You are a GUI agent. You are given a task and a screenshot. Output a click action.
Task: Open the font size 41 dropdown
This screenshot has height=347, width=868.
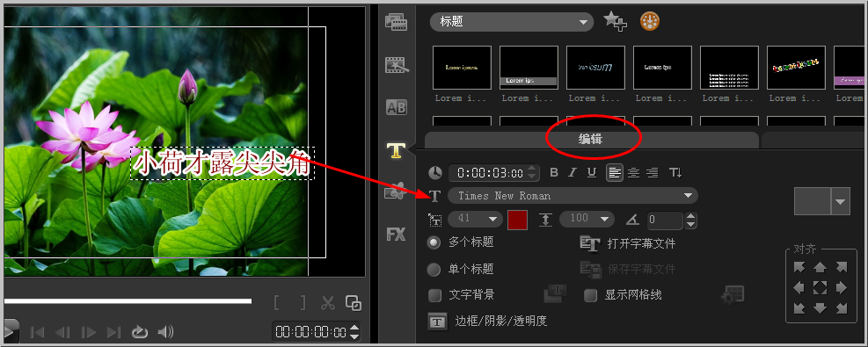(x=475, y=219)
